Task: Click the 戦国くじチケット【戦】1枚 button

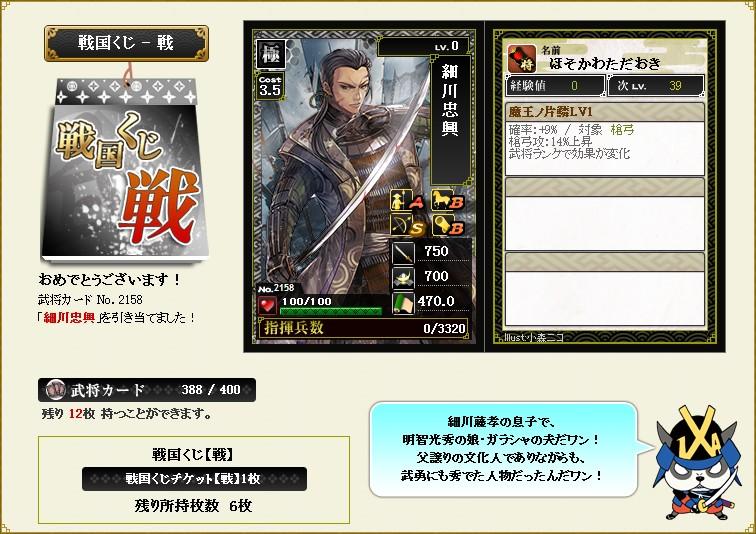Action: click(x=194, y=479)
